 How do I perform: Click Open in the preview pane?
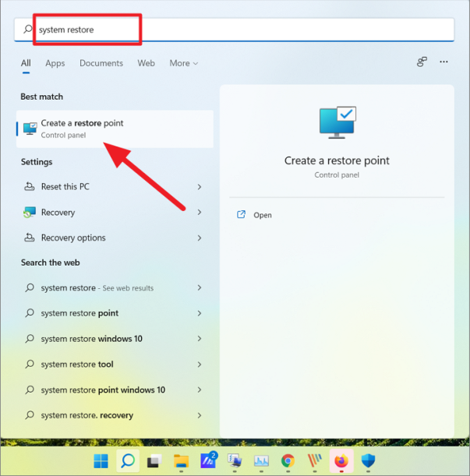coord(263,215)
